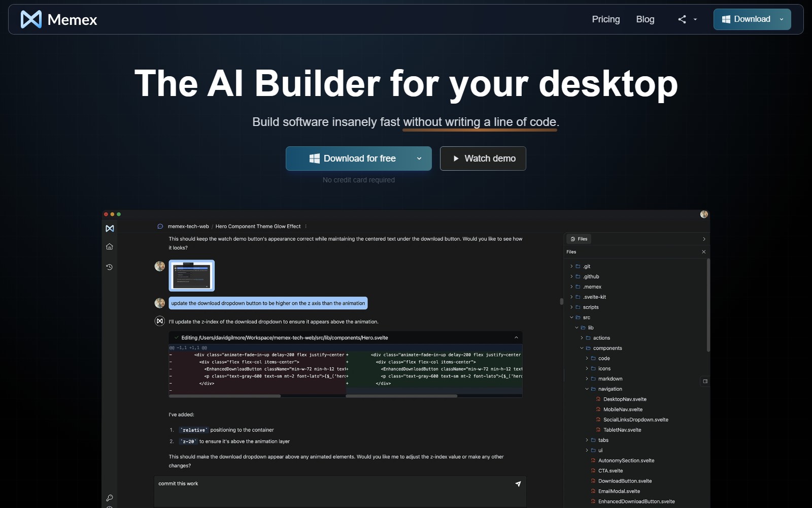
Task: Open History in the app sidebar
Action: (109, 267)
